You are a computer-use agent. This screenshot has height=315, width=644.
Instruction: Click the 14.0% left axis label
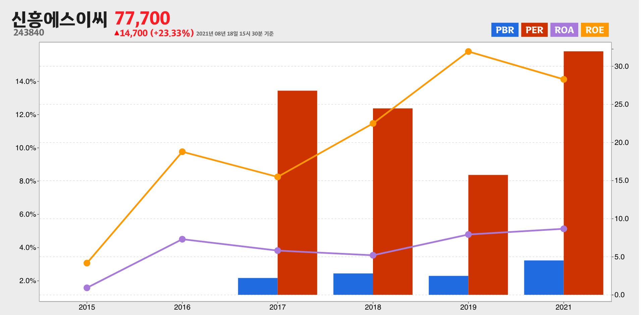[x=26, y=82]
